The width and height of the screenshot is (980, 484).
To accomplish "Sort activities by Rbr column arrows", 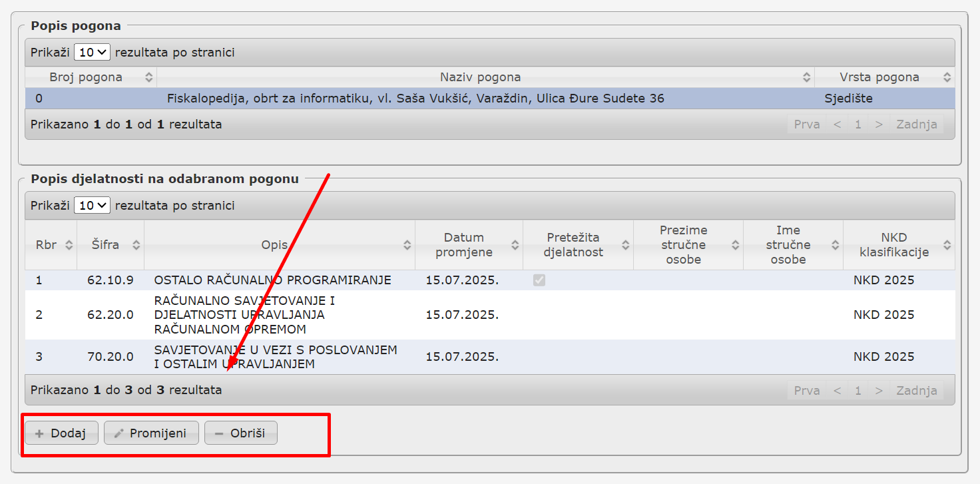I will (x=69, y=245).
